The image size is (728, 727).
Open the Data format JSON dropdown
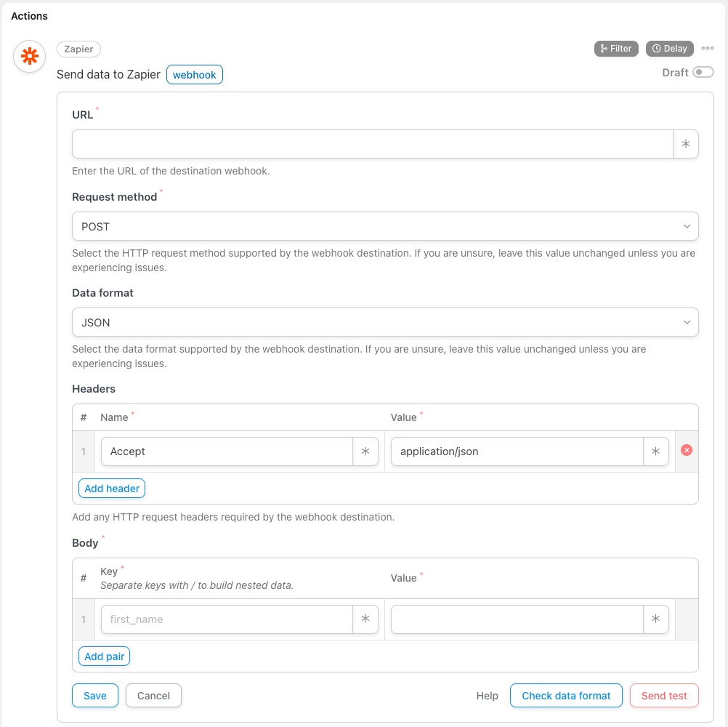[385, 322]
